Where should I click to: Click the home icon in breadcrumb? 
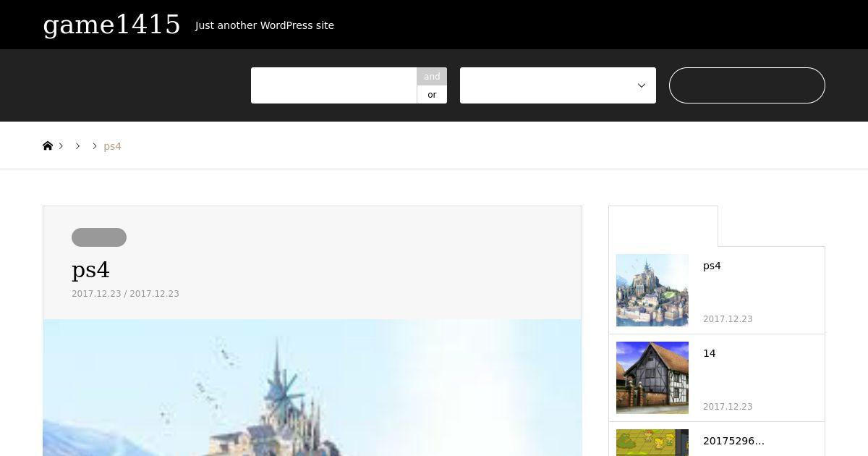pyautogui.click(x=48, y=145)
